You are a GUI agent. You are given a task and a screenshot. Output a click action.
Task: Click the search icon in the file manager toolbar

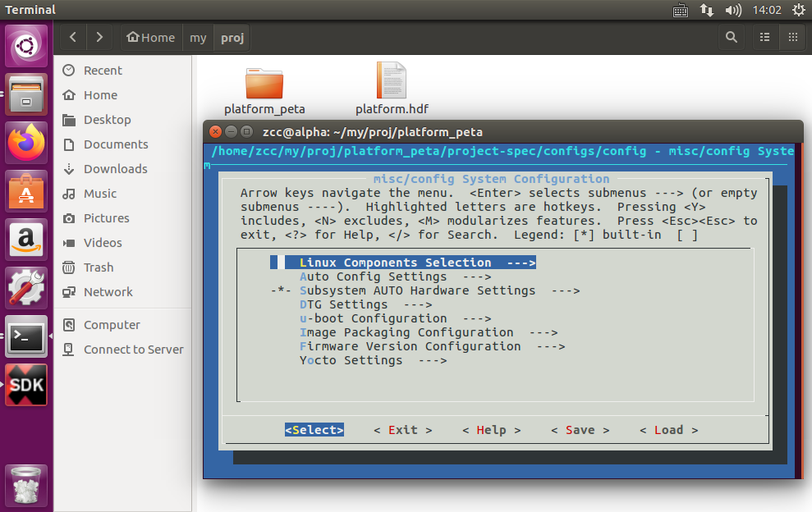tap(732, 37)
